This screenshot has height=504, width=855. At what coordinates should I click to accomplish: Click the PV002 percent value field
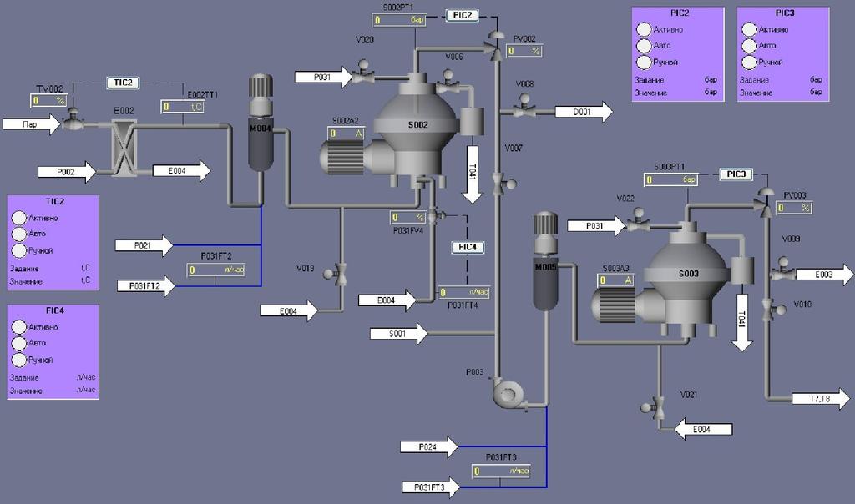524,51
